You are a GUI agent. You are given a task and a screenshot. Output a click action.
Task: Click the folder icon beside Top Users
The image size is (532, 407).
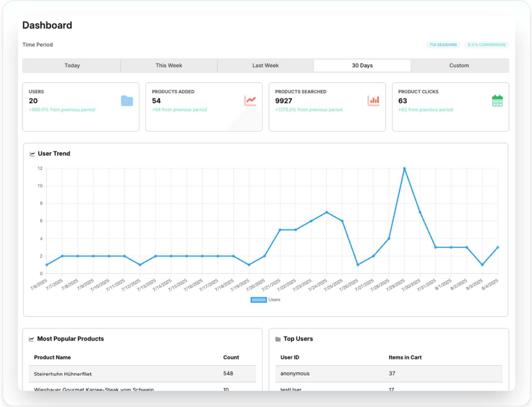point(278,339)
